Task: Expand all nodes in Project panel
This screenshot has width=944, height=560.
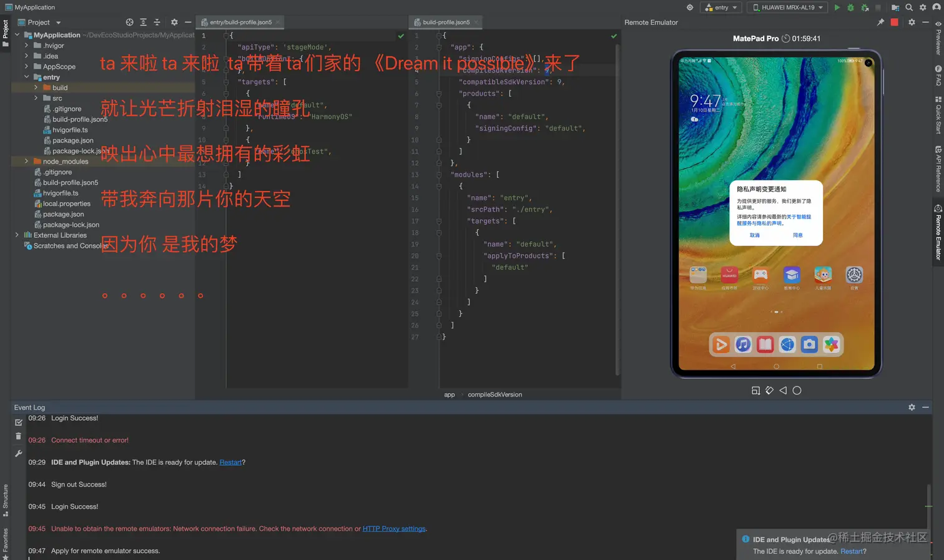Action: point(143,22)
